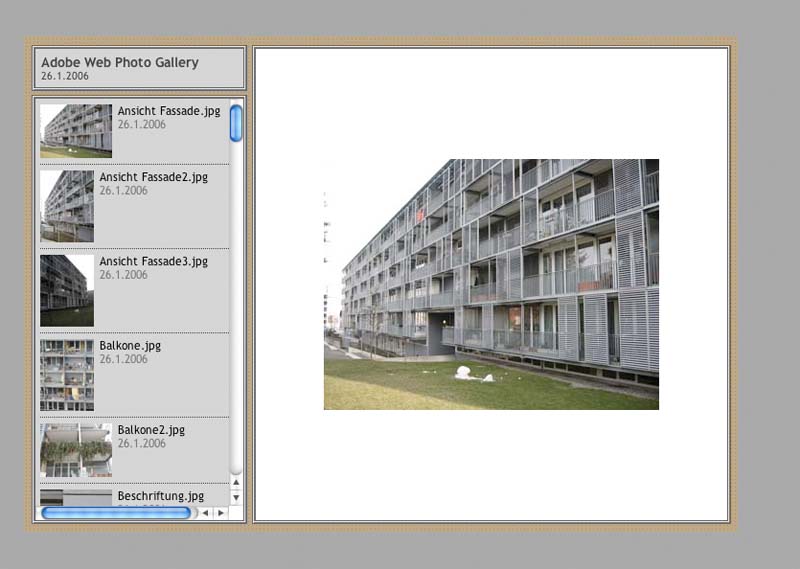Click the horizontal scrollbar left arrow
This screenshot has height=569, width=800.
(205, 513)
